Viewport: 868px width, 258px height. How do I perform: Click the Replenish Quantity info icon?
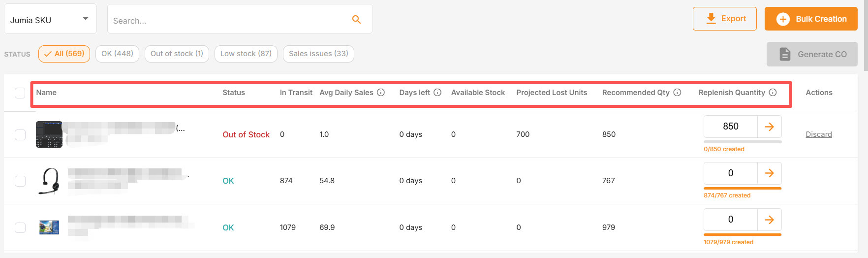coord(773,93)
